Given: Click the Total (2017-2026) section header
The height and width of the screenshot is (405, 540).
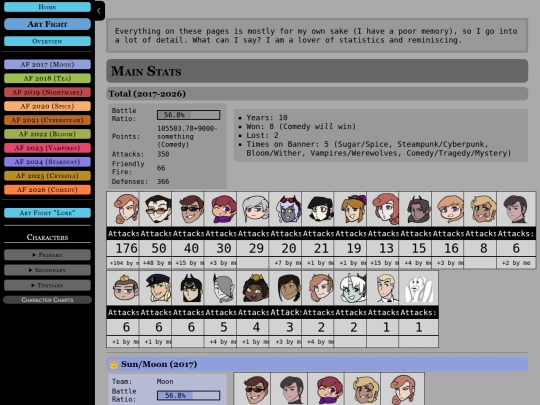Looking at the screenshot, I should tap(317, 94).
